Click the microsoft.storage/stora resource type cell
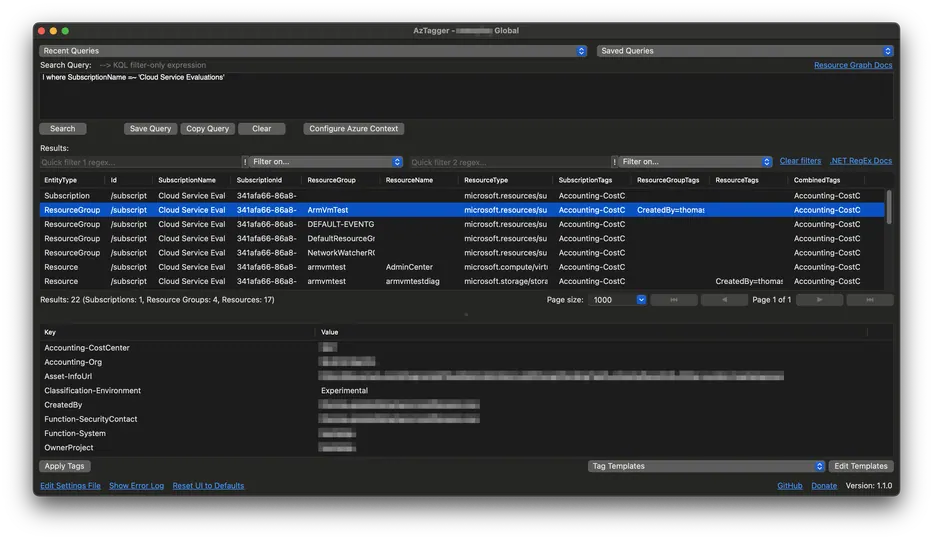Screen dimensions: 933x540 tap(506, 281)
